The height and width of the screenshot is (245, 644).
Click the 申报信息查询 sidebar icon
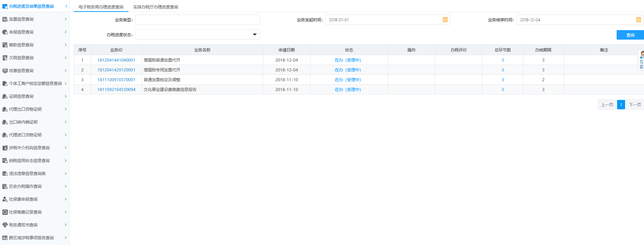pos(5,32)
